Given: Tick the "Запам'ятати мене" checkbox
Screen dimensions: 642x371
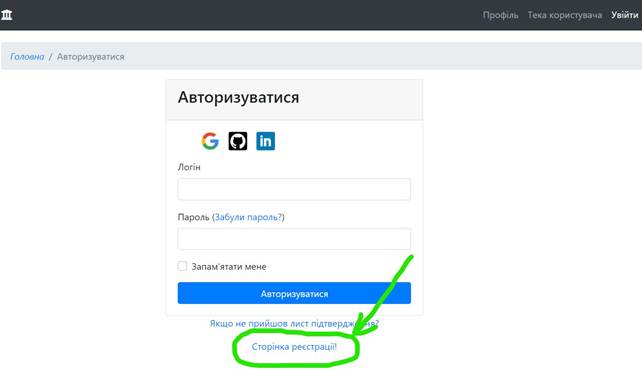Looking at the screenshot, I should [182, 266].
